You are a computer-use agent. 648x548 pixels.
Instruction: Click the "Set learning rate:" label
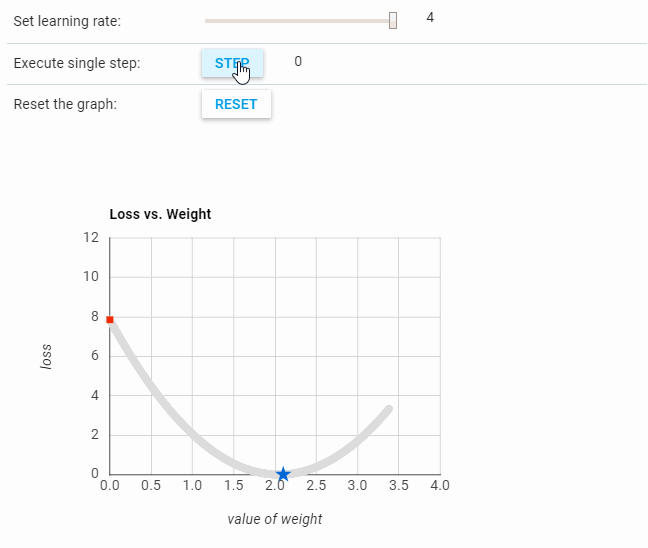click(x=67, y=21)
